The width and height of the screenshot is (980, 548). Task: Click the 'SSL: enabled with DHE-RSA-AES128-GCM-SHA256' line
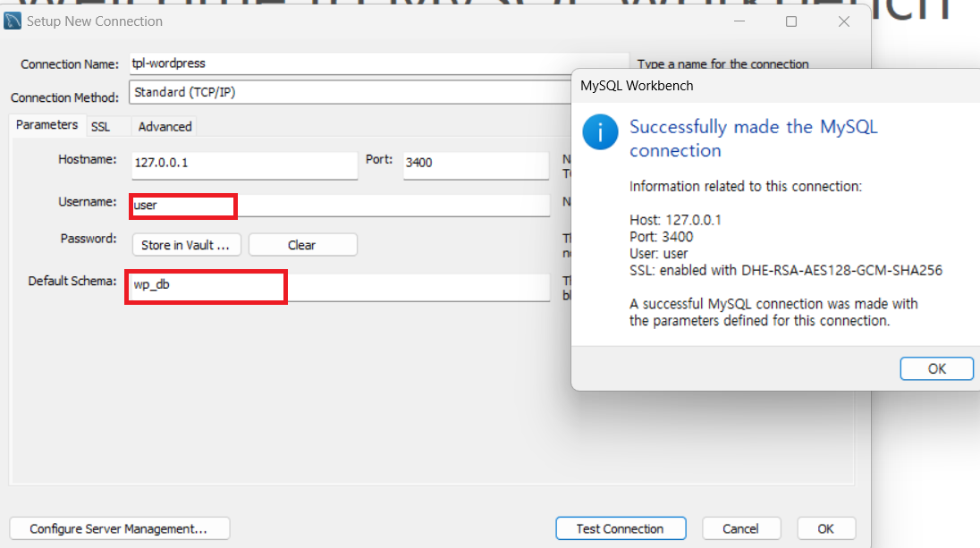[786, 271]
